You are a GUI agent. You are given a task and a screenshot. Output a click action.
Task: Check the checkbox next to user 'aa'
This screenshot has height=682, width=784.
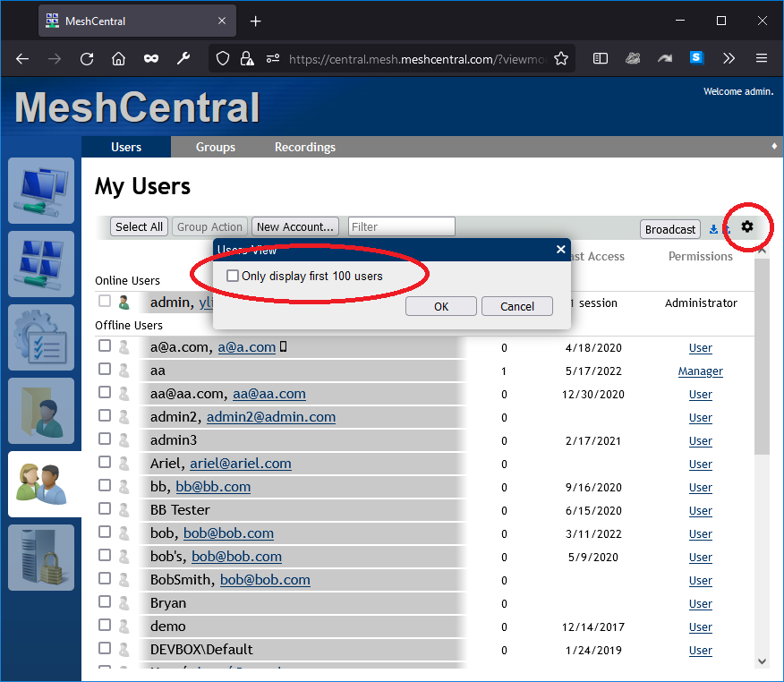click(104, 371)
